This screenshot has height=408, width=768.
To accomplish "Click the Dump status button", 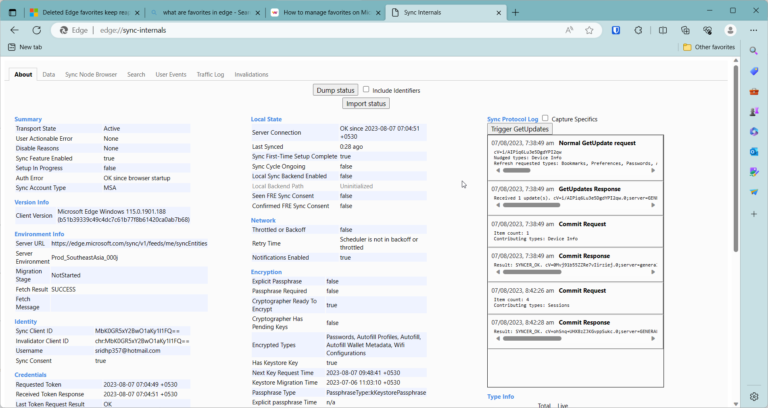I will coord(336,90).
